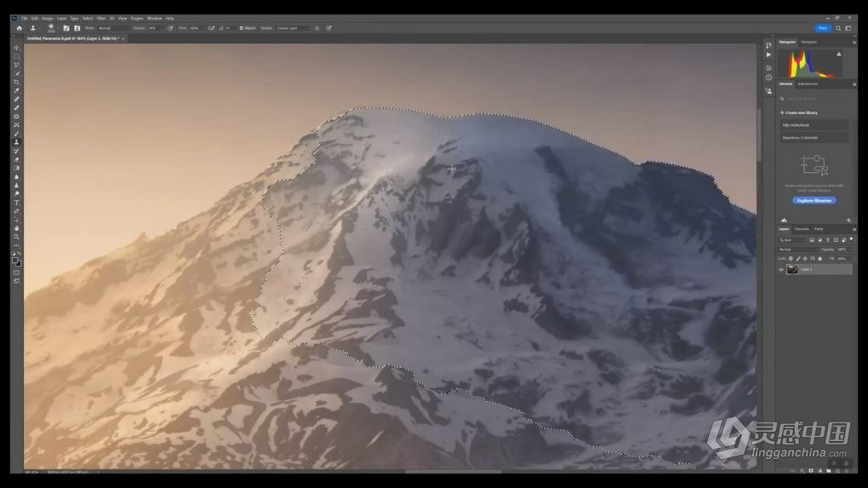This screenshot has width=868, height=488.
Task: Click the Libraries search field
Action: [815, 99]
